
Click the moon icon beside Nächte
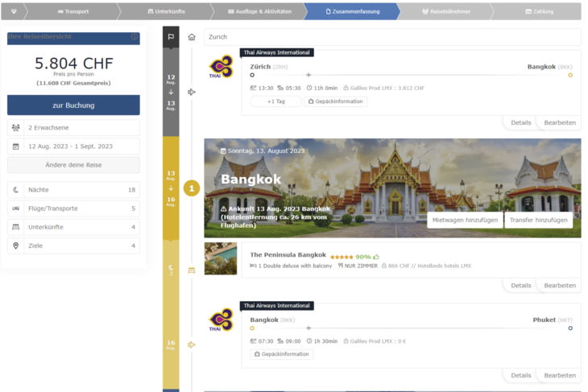[x=16, y=190]
